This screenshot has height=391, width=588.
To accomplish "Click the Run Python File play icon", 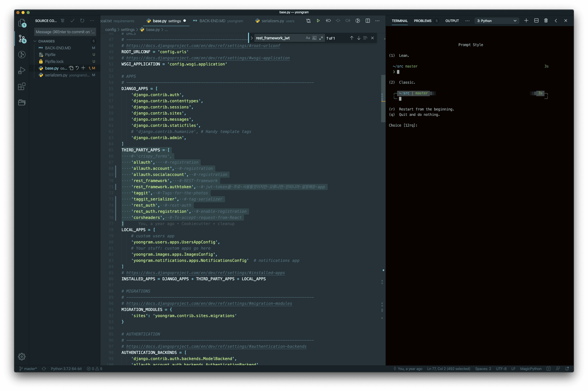I will (318, 21).
